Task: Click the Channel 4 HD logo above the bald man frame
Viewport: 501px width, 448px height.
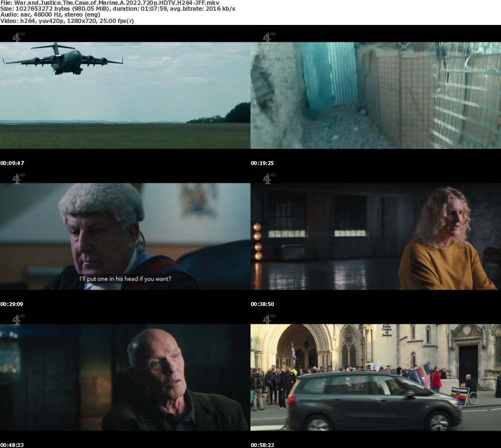Action: tap(18, 319)
